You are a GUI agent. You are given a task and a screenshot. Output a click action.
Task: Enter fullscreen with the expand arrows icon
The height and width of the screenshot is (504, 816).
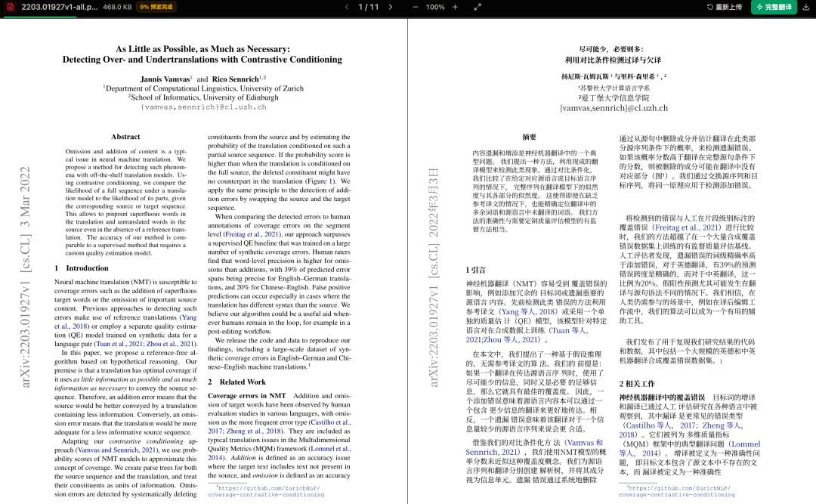pos(478,7)
